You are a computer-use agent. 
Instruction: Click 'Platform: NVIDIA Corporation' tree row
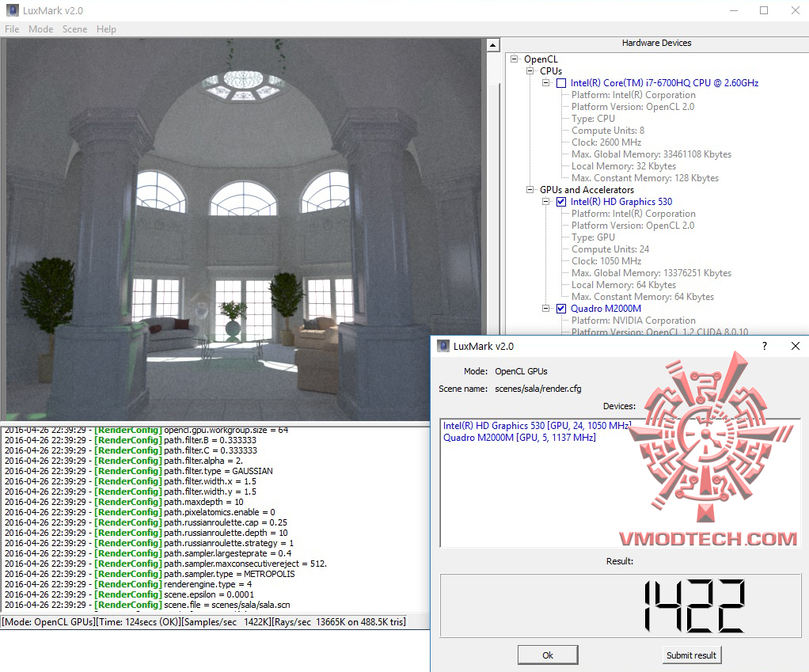pyautogui.click(x=633, y=321)
